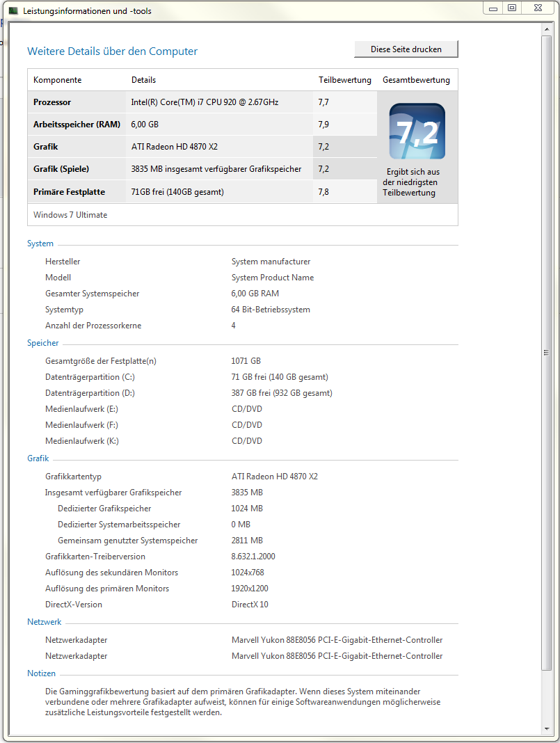Viewport: 560px width, 743px height.
Task: Click scrollbar up arrow
Action: (547, 29)
